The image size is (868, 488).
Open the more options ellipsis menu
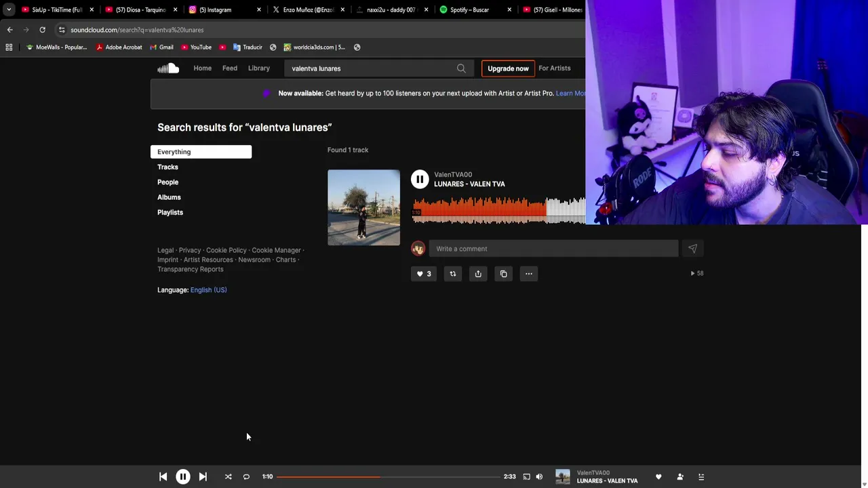click(529, 274)
